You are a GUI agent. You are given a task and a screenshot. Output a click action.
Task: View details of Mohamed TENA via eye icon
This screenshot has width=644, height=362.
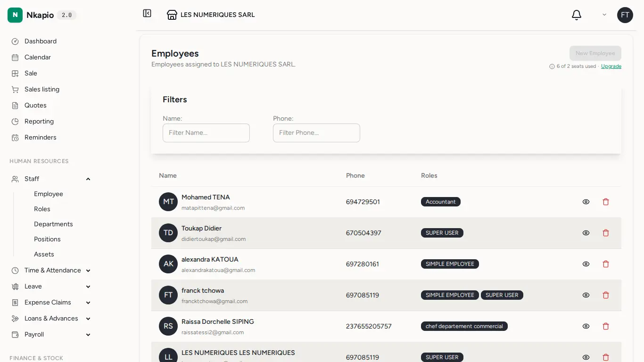[x=586, y=202]
